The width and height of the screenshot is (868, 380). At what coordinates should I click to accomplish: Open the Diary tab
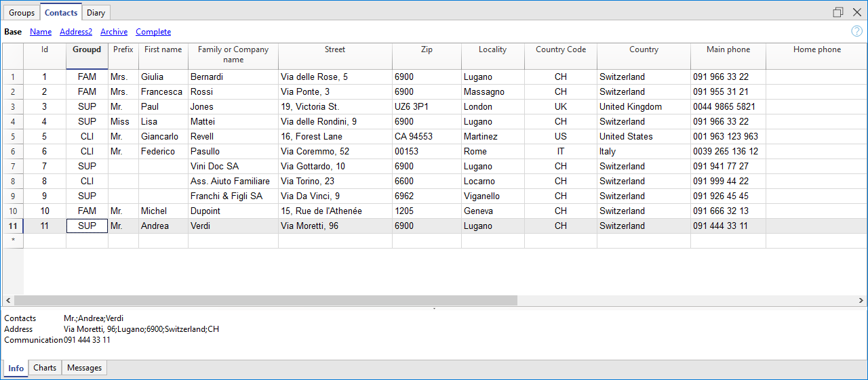tap(96, 13)
